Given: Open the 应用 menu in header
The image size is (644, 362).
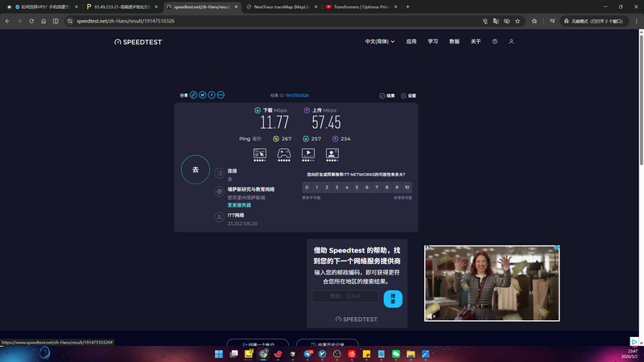Looking at the screenshot, I should 411,42.
